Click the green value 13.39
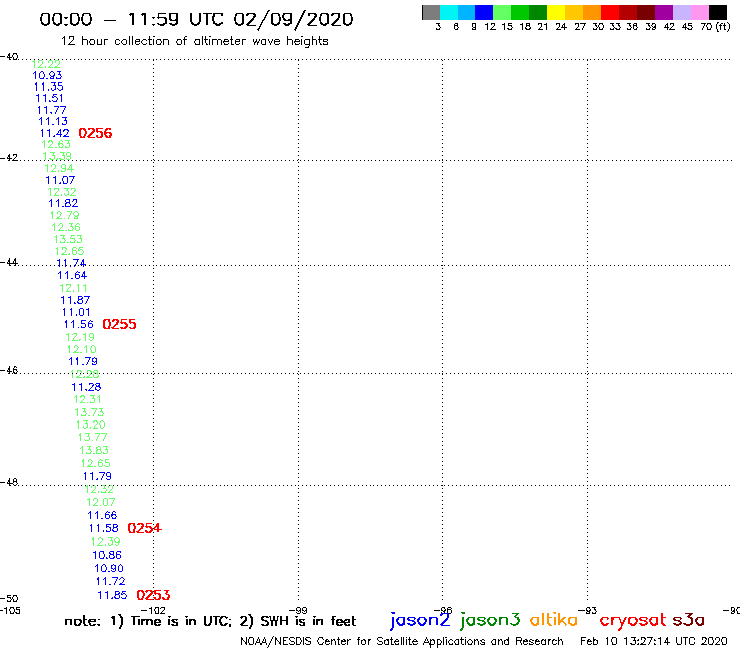Viewport: 740px width, 650px height. [57, 156]
